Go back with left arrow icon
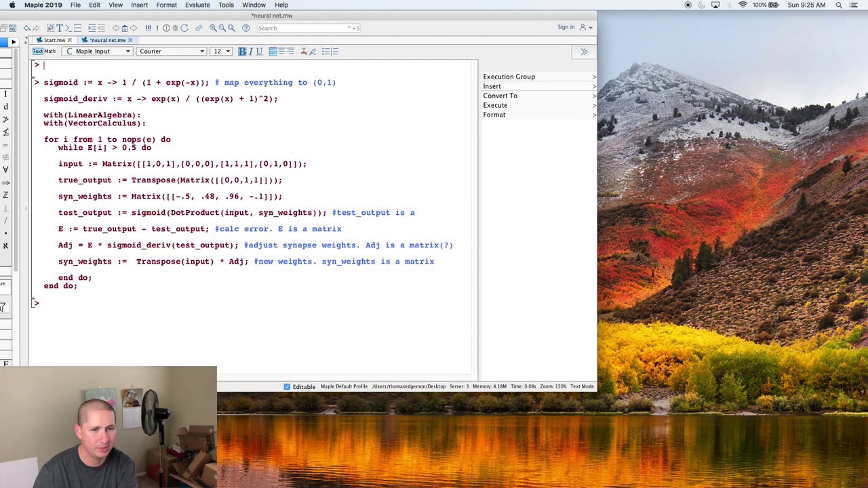This screenshot has height=488, width=868. pos(115,28)
